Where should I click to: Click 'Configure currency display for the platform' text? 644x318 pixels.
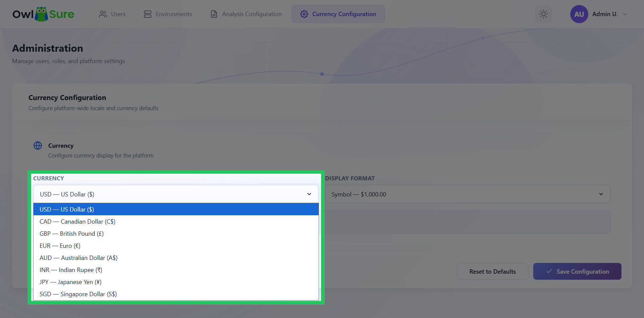[101, 155]
